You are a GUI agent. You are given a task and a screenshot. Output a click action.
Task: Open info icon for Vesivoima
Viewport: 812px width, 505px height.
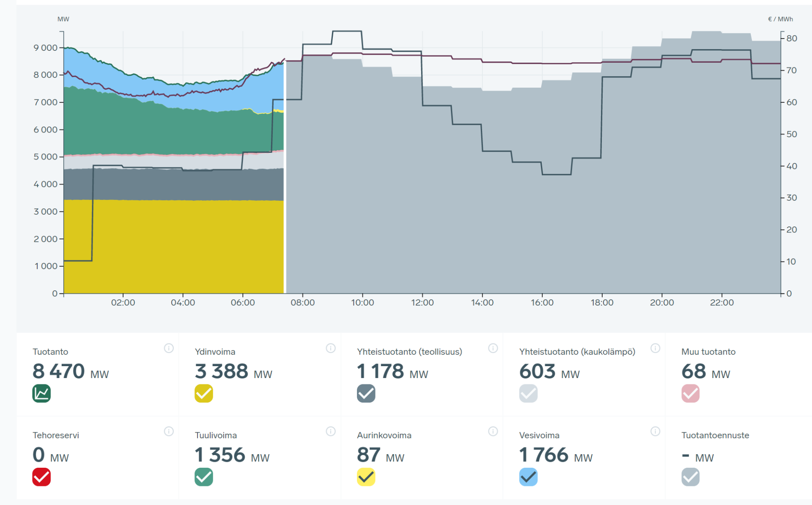tap(655, 431)
